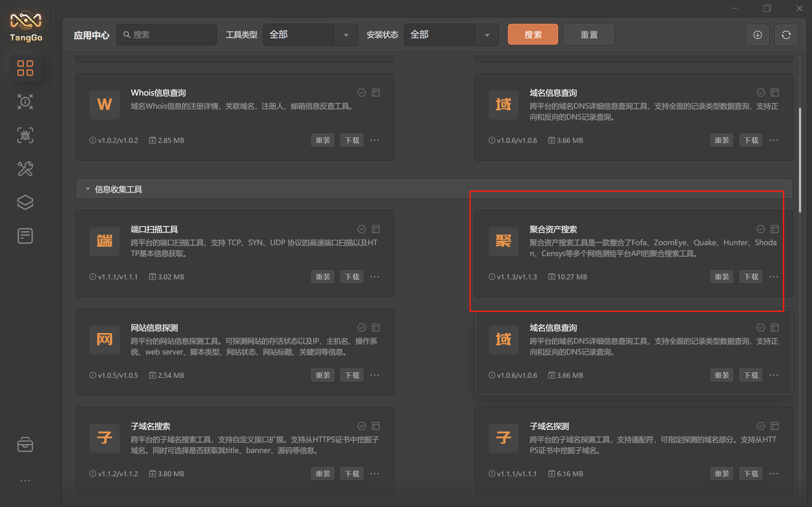Viewport: 812px width, 507px height.
Task: Click the window layout icon on 子域名搜索 card
Action: (376, 426)
